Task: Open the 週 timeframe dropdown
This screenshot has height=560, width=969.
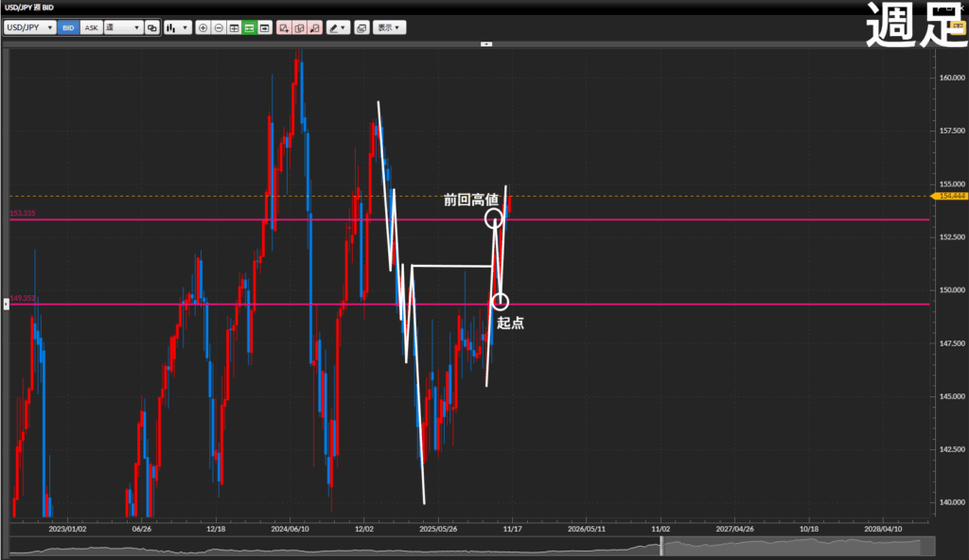Action: coord(122,28)
